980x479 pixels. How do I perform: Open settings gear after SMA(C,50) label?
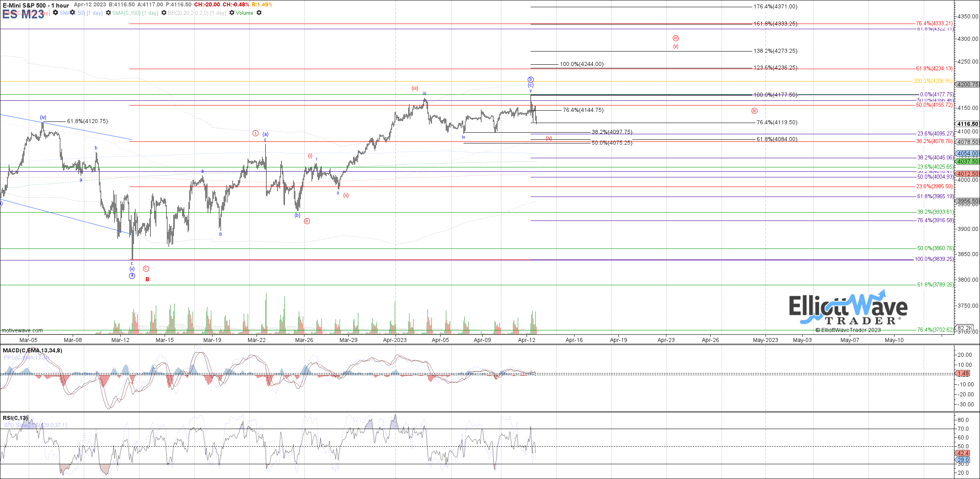[x=108, y=13]
